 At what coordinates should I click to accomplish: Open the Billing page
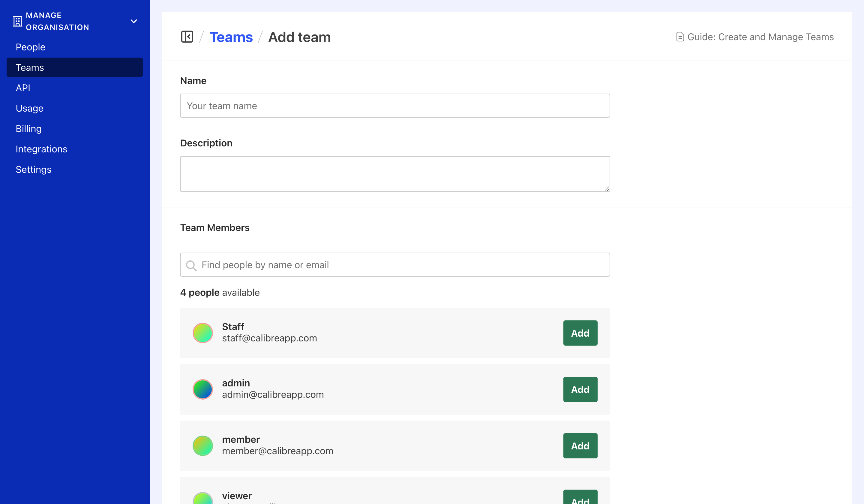[x=28, y=129]
